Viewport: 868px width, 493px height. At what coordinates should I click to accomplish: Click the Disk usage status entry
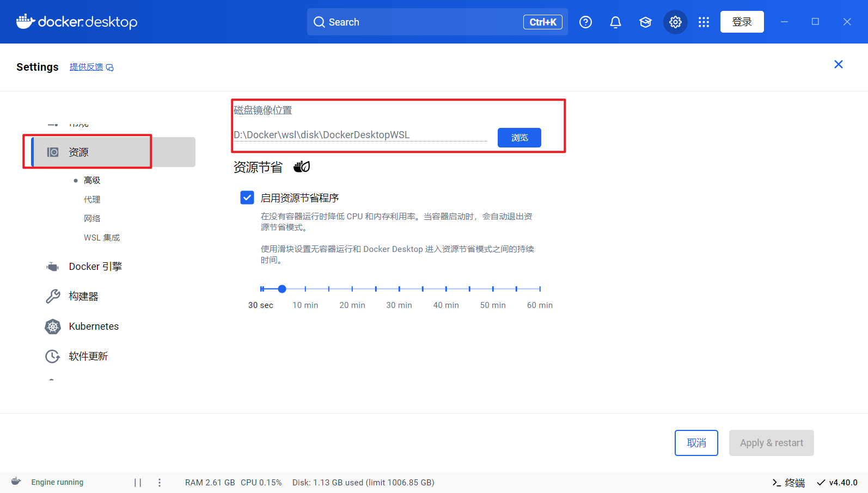pos(363,483)
